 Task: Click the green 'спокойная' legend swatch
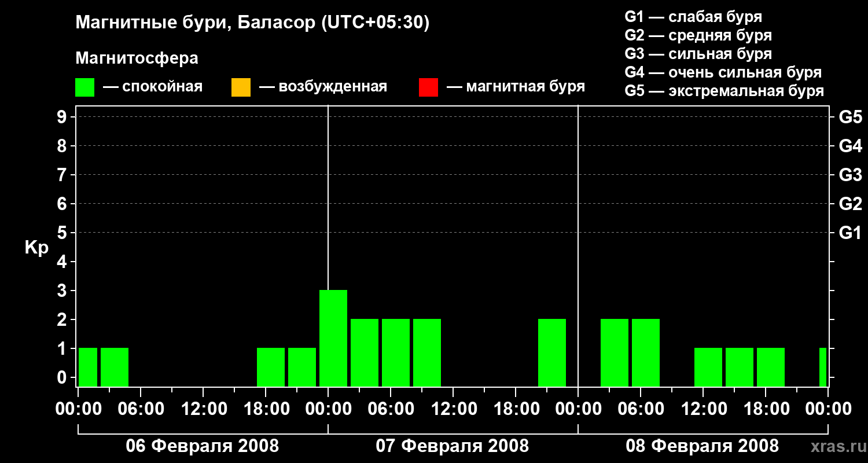tap(85, 87)
